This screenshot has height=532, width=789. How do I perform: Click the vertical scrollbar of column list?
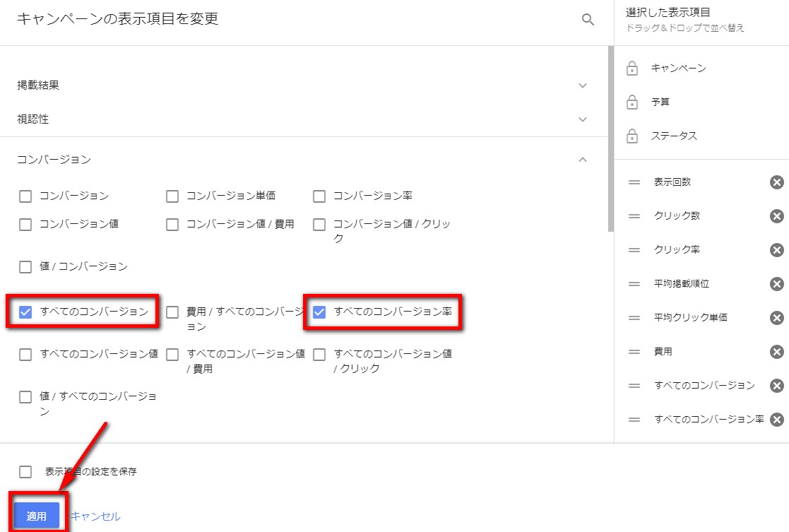click(611, 141)
